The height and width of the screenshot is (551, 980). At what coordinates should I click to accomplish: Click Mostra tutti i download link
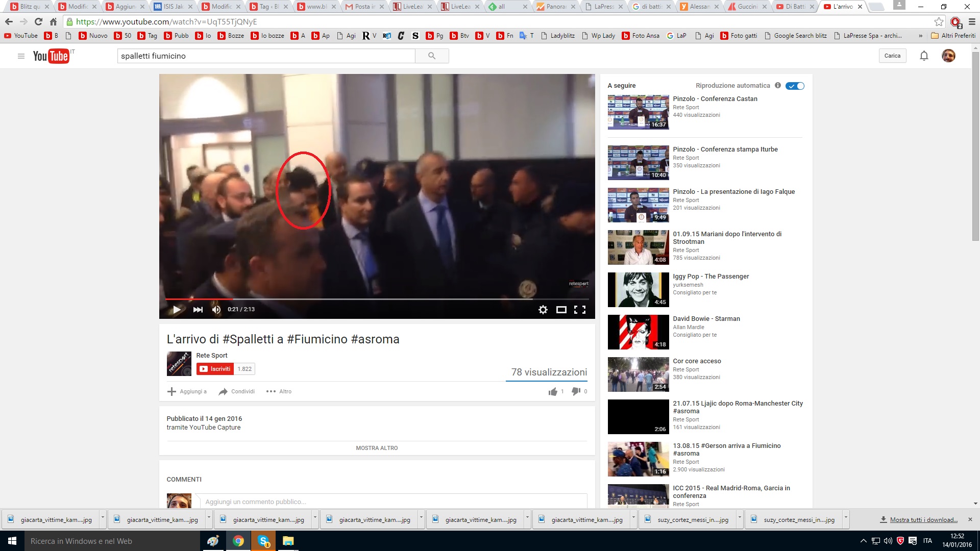923,519
